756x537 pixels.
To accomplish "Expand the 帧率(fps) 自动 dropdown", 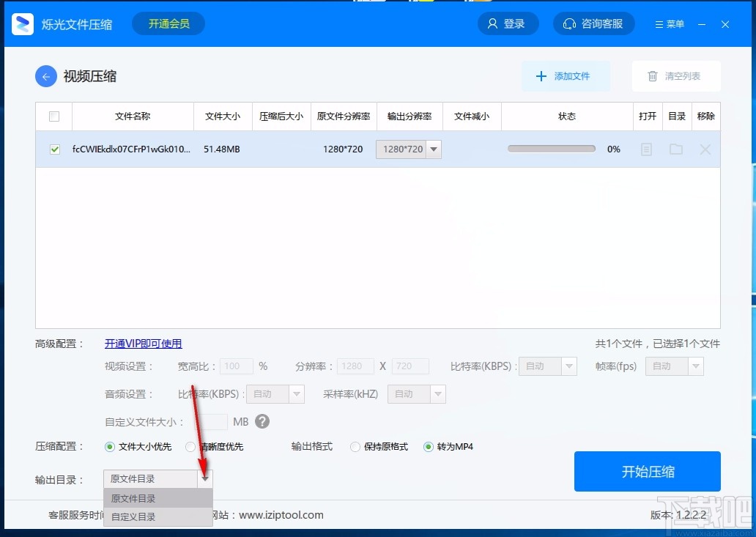I will click(694, 366).
